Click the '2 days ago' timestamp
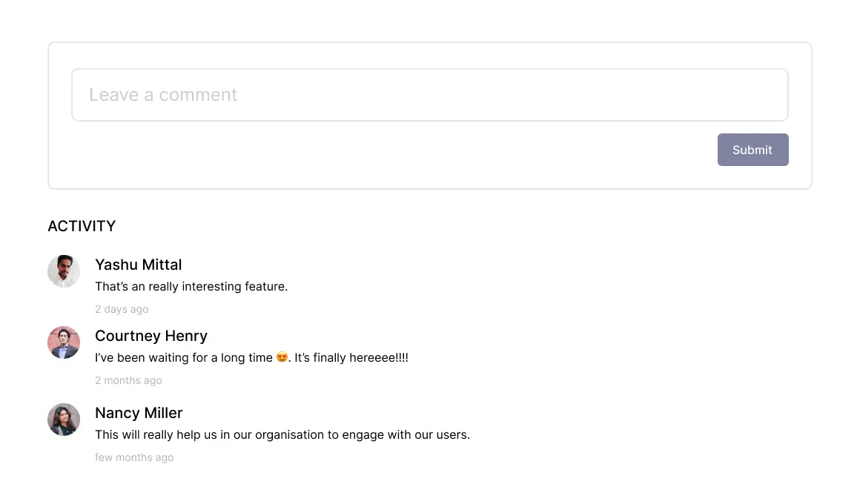The width and height of the screenshot is (860, 504). coord(122,309)
